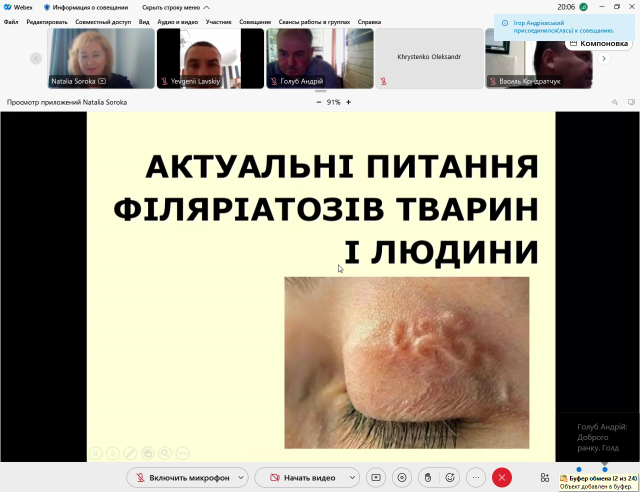640x492 pixels.
Task: Open the Справка menu
Action: click(369, 22)
